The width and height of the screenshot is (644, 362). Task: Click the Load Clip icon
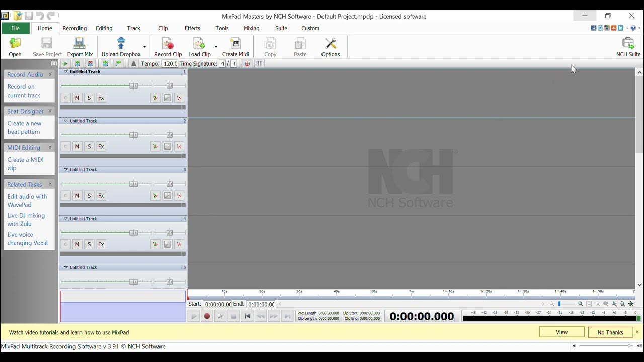point(199,44)
